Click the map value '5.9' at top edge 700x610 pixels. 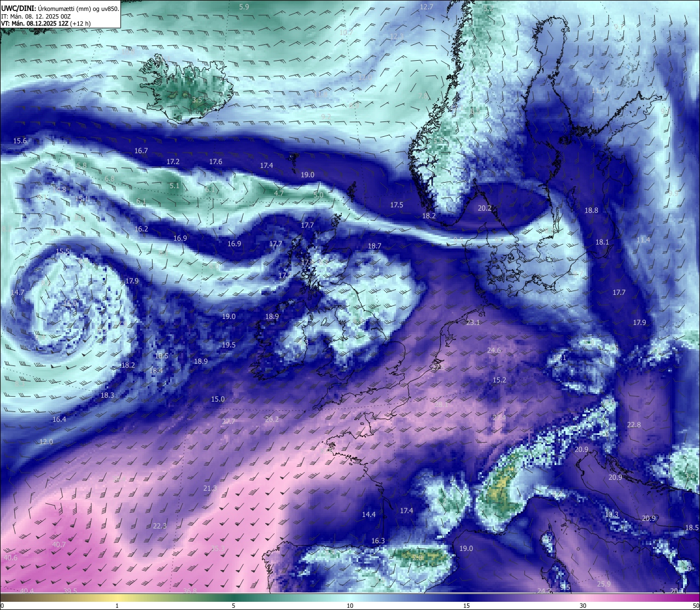244,7
